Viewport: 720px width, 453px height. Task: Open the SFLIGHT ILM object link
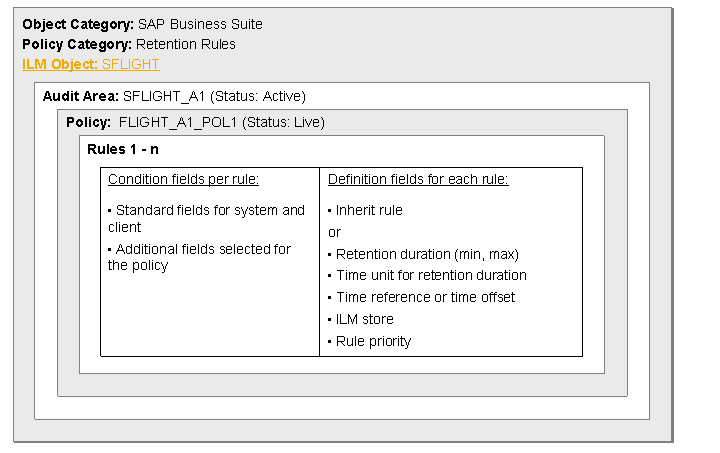(130, 64)
